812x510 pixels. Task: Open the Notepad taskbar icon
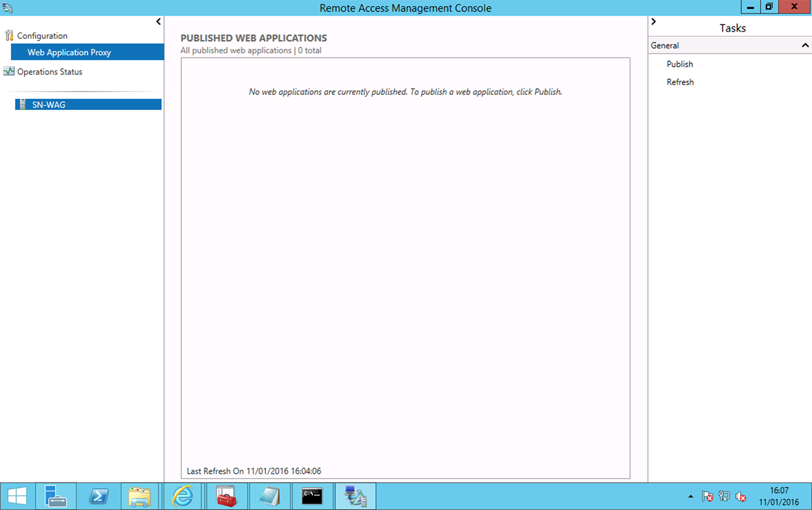tap(269, 496)
